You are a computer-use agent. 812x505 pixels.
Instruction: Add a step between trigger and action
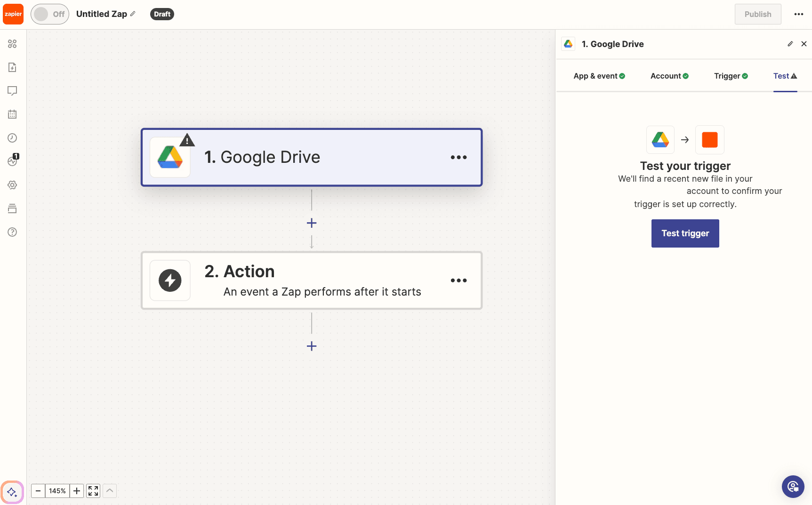pos(312,223)
